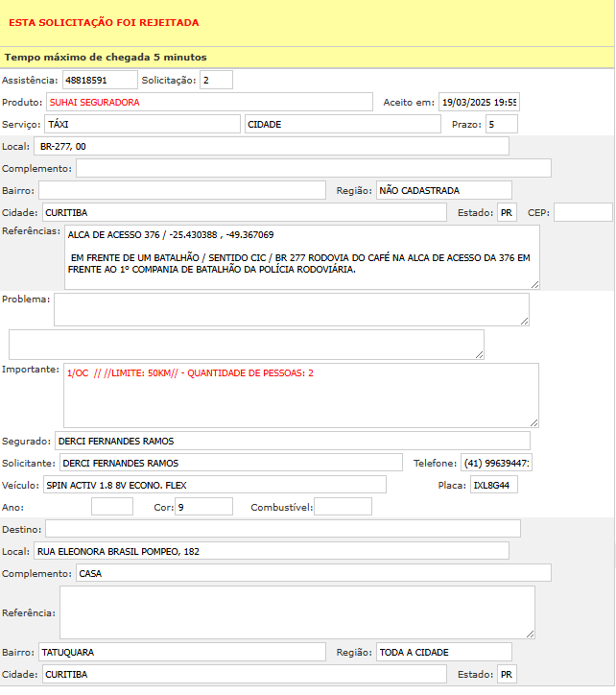Click the empty Combustível field
This screenshot has height=695, width=616.
(x=343, y=507)
